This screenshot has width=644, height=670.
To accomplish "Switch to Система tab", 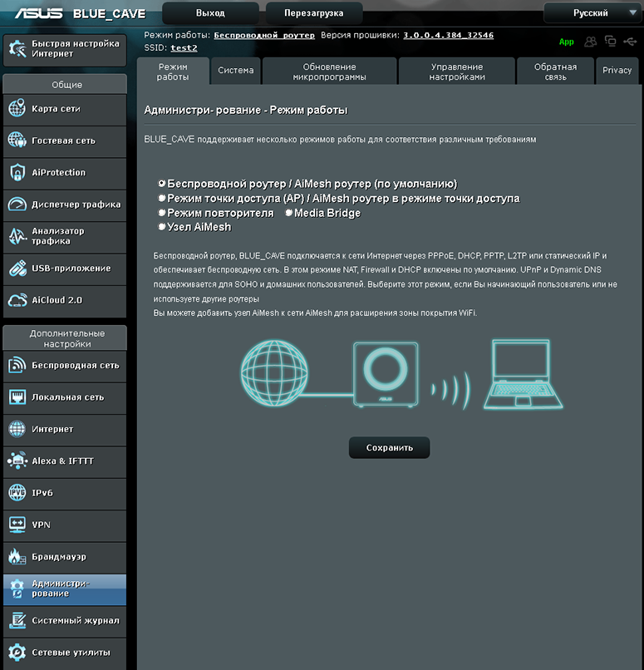I will pyautogui.click(x=236, y=70).
